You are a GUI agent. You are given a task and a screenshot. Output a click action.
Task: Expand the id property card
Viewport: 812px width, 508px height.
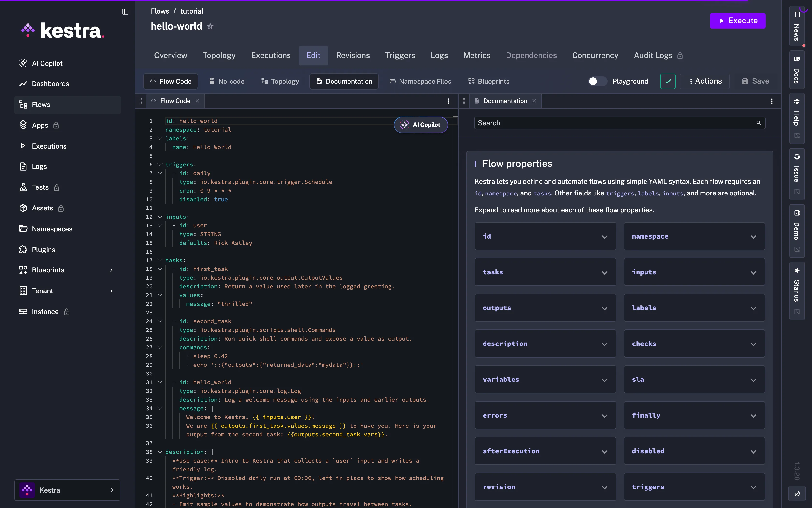[x=545, y=236]
